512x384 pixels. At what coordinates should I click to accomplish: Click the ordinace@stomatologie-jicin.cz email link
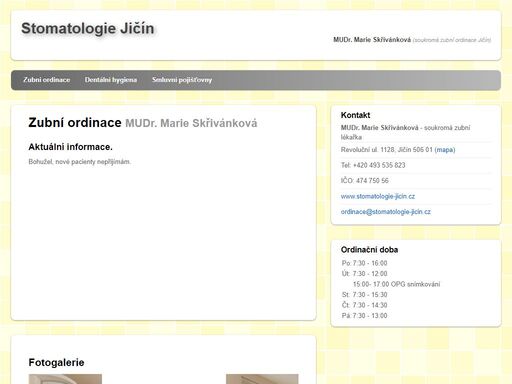386,212
